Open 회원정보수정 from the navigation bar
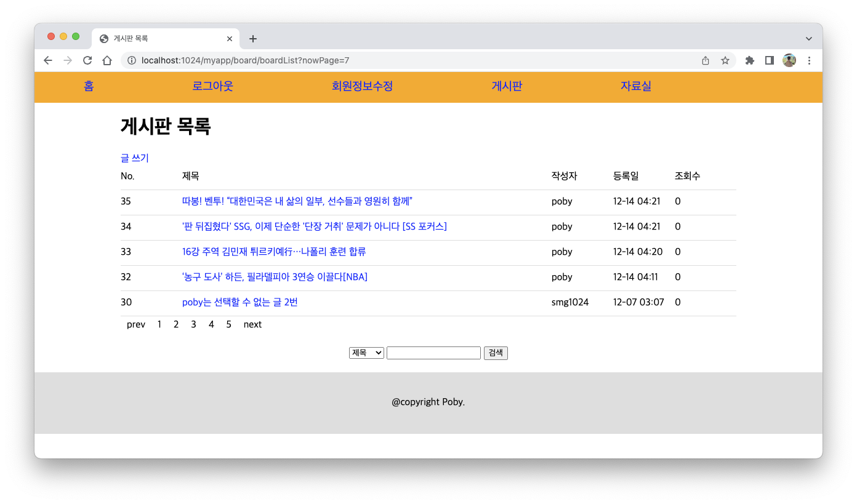Viewport: 857px width, 504px height. coord(362,86)
